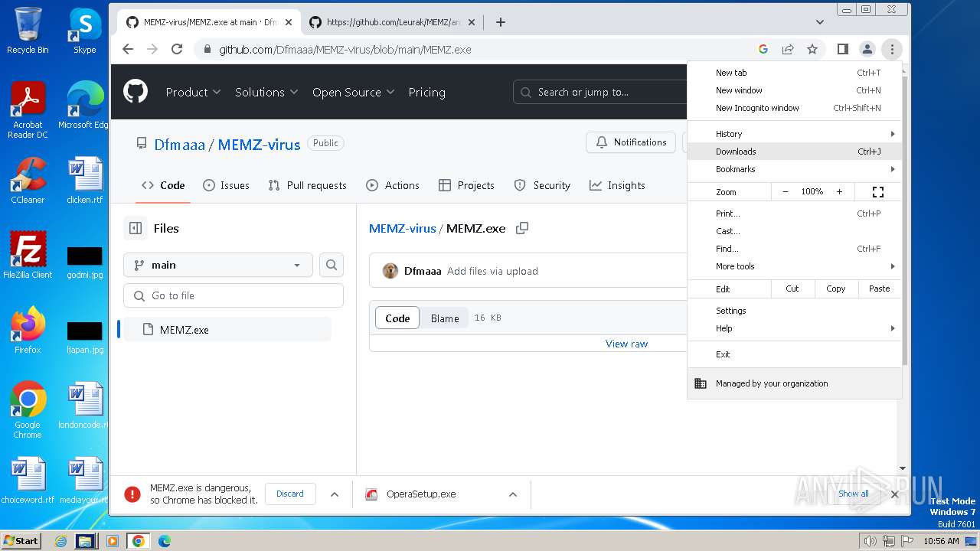The width and height of the screenshot is (980, 551).
Task: Enter fullscreen from Zoom row
Action: click(x=878, y=192)
